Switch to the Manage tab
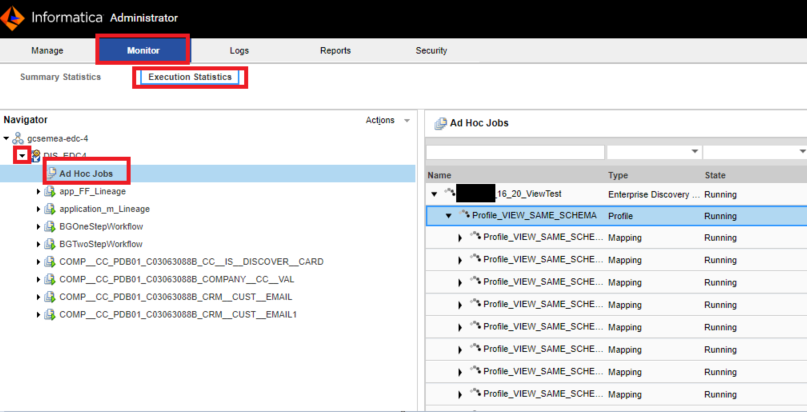This screenshot has height=412, width=807. pyautogui.click(x=47, y=50)
